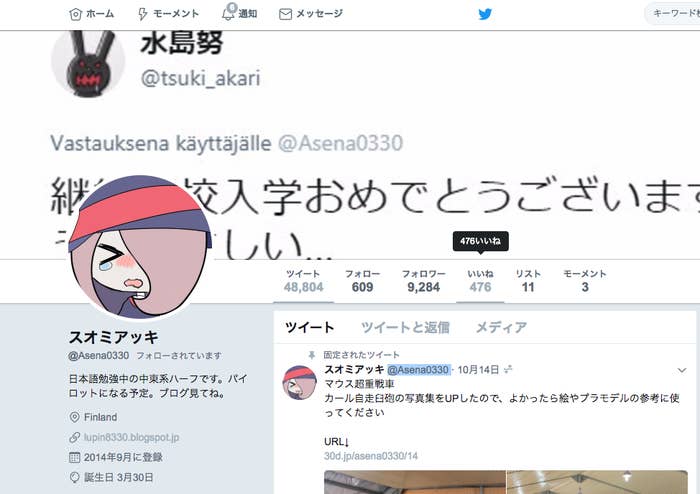Open the 30d.jp/asena0330/14 link
Viewport: 700px width, 494px height.
pyautogui.click(x=371, y=456)
